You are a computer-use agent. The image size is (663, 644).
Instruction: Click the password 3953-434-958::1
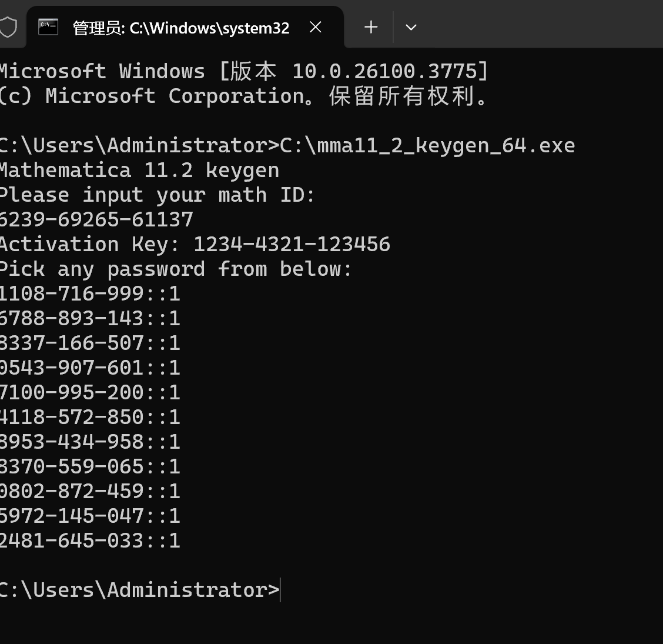[90, 442]
